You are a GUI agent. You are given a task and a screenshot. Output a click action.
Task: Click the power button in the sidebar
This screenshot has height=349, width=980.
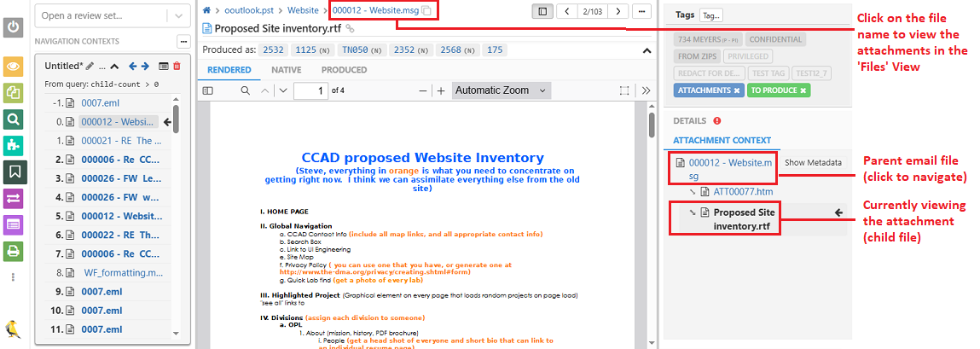[x=13, y=27]
